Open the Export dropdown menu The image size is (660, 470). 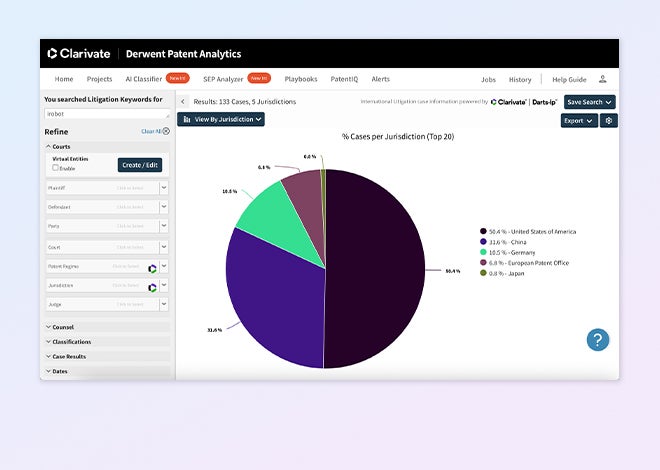tap(579, 121)
